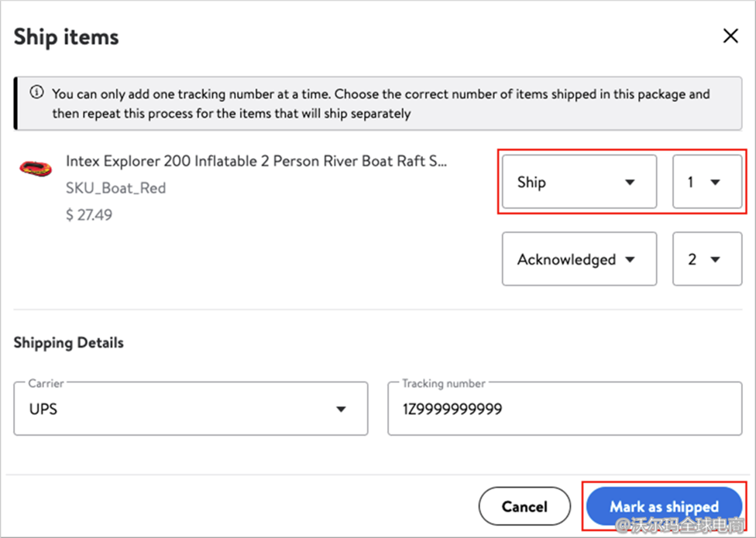Image resolution: width=756 pixels, height=538 pixels.
Task: Select the Intex Explorer 200 product title
Action: click(x=256, y=161)
